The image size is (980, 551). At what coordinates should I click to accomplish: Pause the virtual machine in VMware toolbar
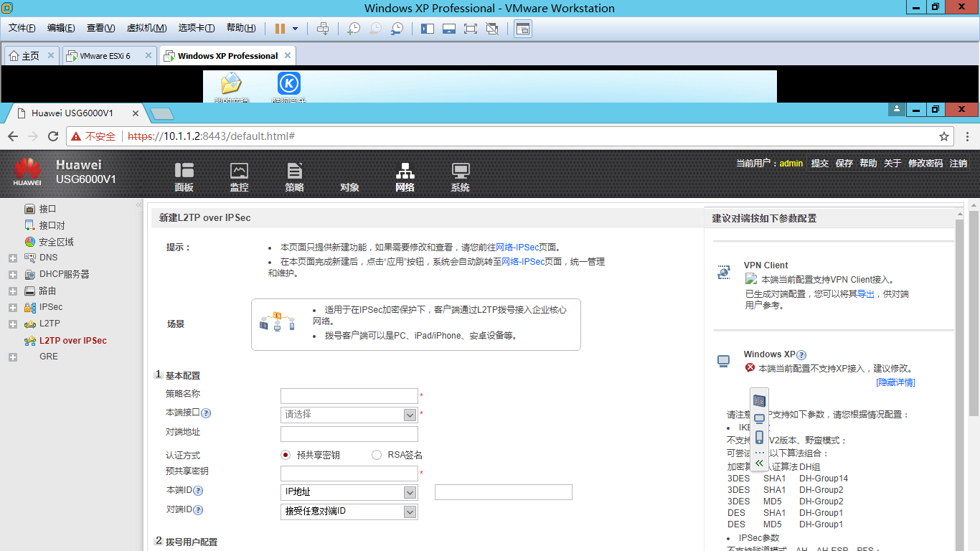pos(280,29)
